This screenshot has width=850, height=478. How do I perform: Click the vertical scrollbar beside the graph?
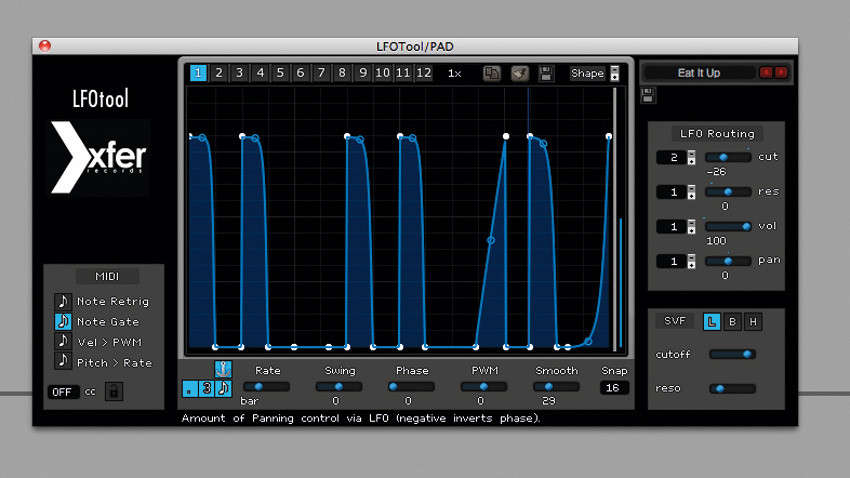coord(614,219)
